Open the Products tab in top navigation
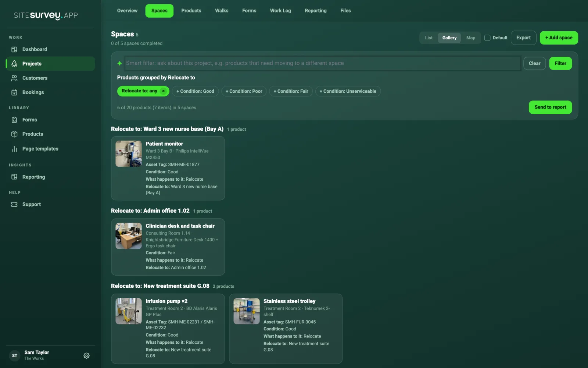The image size is (588, 368). [x=191, y=11]
